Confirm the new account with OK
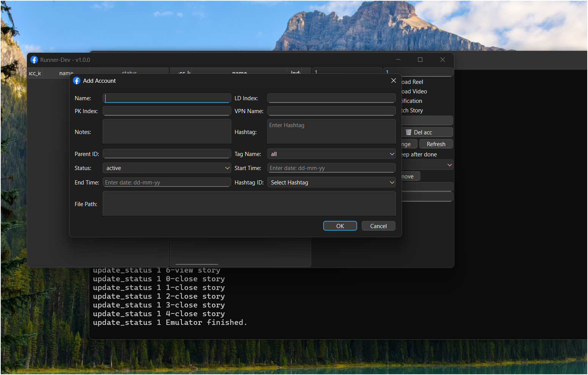The width and height of the screenshot is (588, 375). click(x=340, y=225)
